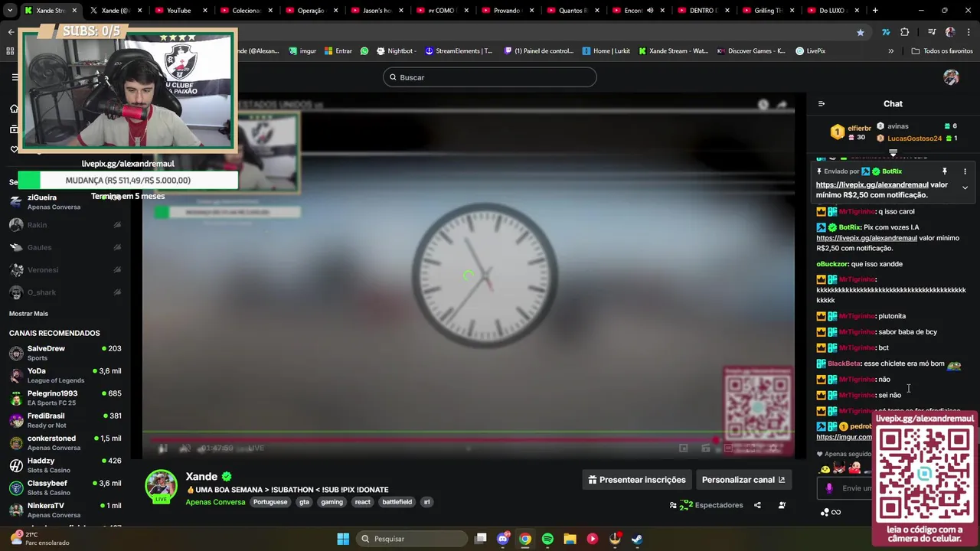Open Steam from the taskbar
980x551 pixels.
pos(637,539)
